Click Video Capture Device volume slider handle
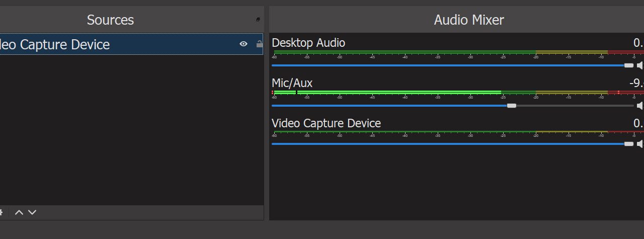The width and height of the screenshot is (644, 239). tap(628, 144)
